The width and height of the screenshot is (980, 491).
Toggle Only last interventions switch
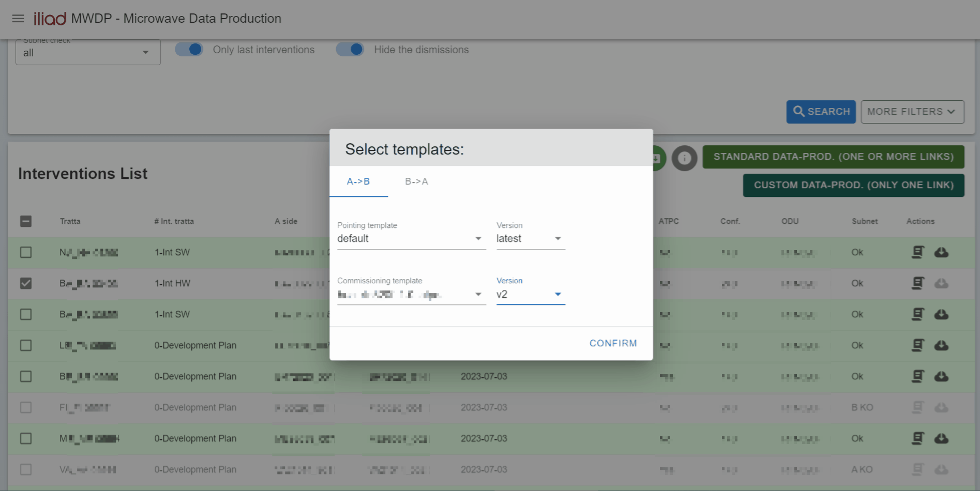tap(189, 50)
